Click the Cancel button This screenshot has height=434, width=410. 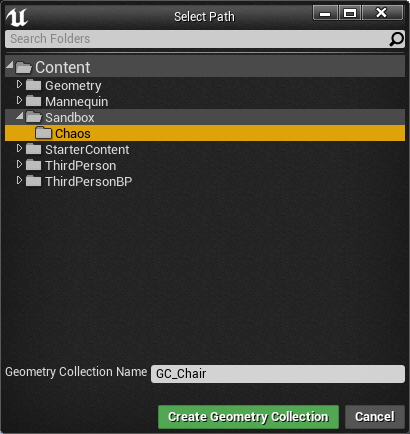(x=375, y=417)
